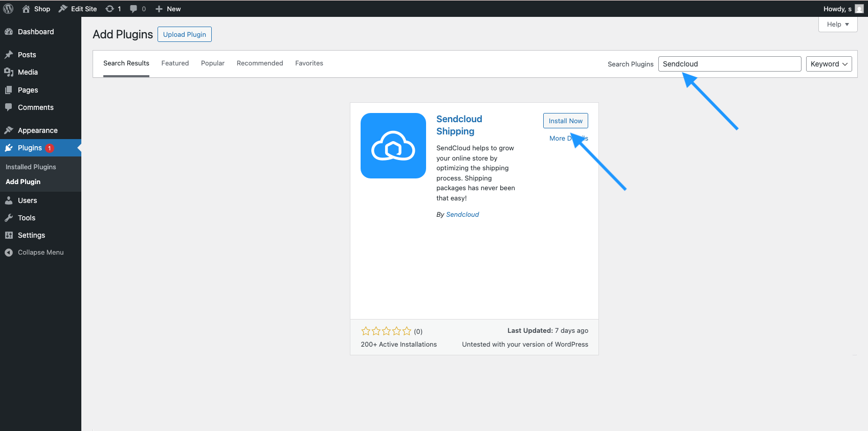Click the Edit Site brush icon

(63, 9)
